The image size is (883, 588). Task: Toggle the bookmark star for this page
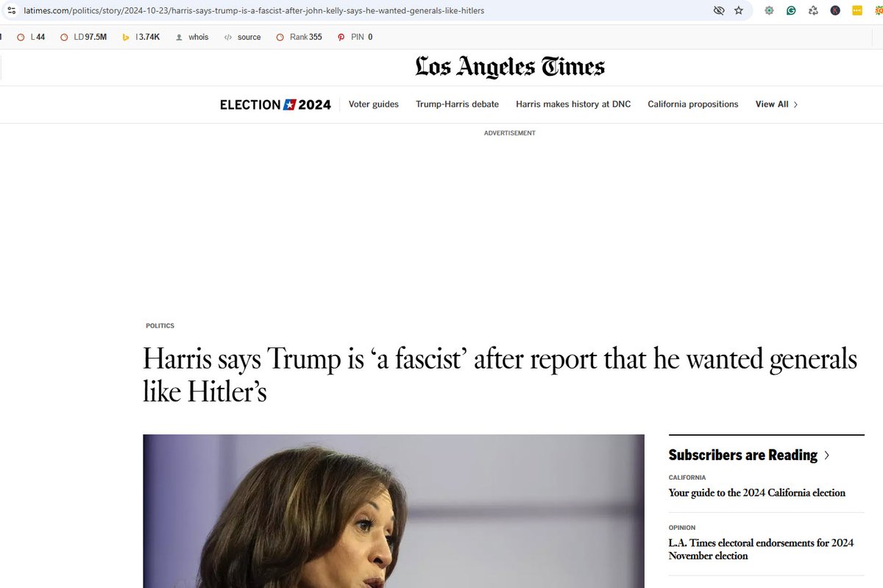click(738, 10)
